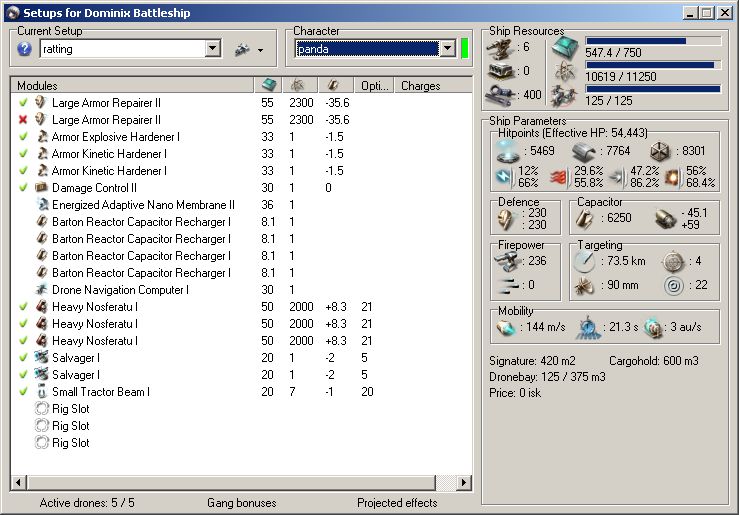Viewport: 739px width, 515px height.
Task: Open the Character dropdown arrow
Action: 448,48
